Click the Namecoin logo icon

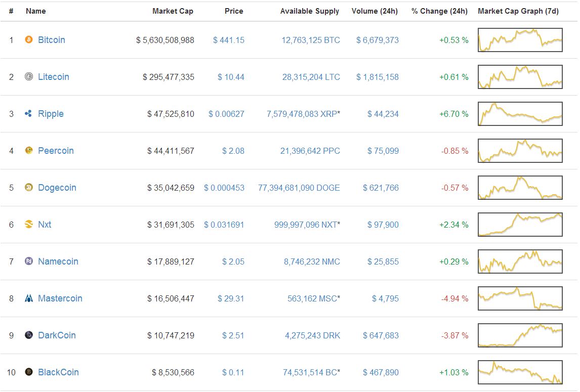(29, 261)
